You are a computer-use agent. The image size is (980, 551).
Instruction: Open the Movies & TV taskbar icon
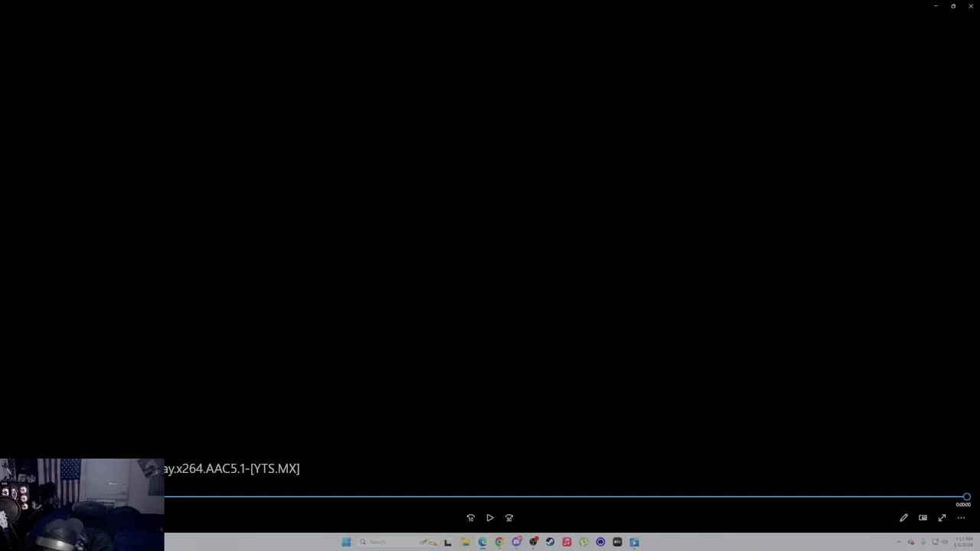coord(634,542)
